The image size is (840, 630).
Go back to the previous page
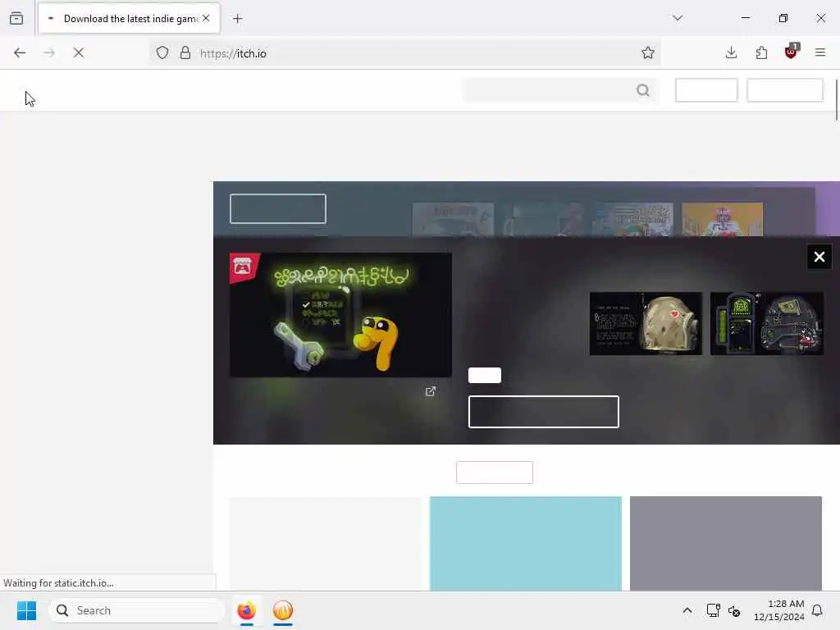(x=20, y=52)
